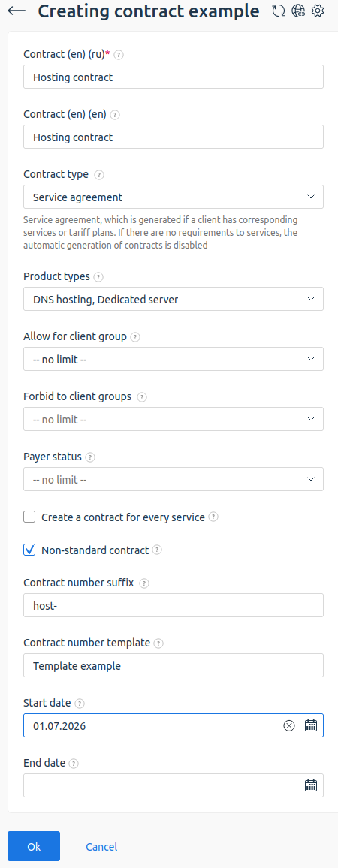The image size is (338, 868).
Task: Open the Payer status help hint
Action: pos(90,457)
